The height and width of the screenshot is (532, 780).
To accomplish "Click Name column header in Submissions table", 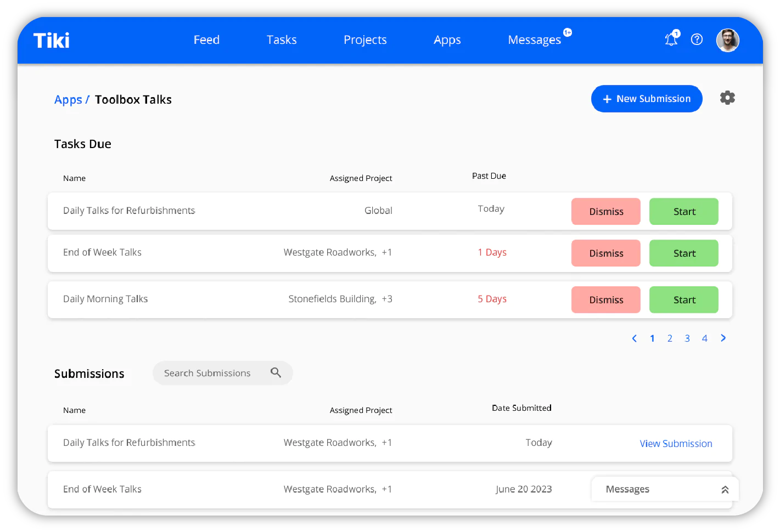I will (x=74, y=410).
